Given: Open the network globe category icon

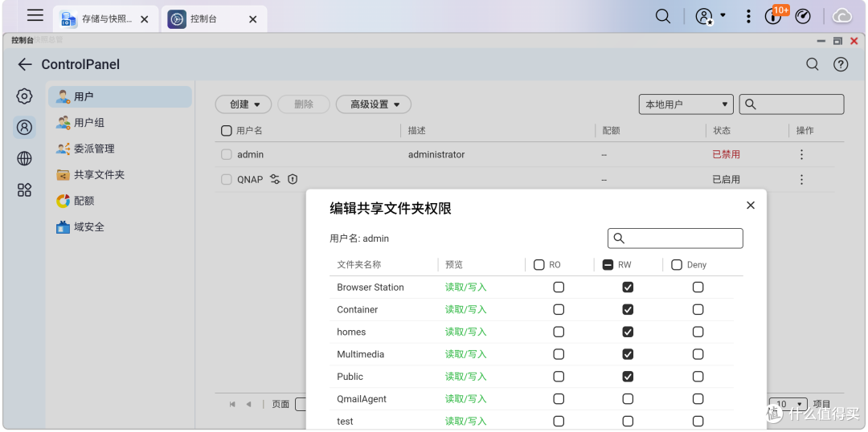Looking at the screenshot, I should pos(24,159).
